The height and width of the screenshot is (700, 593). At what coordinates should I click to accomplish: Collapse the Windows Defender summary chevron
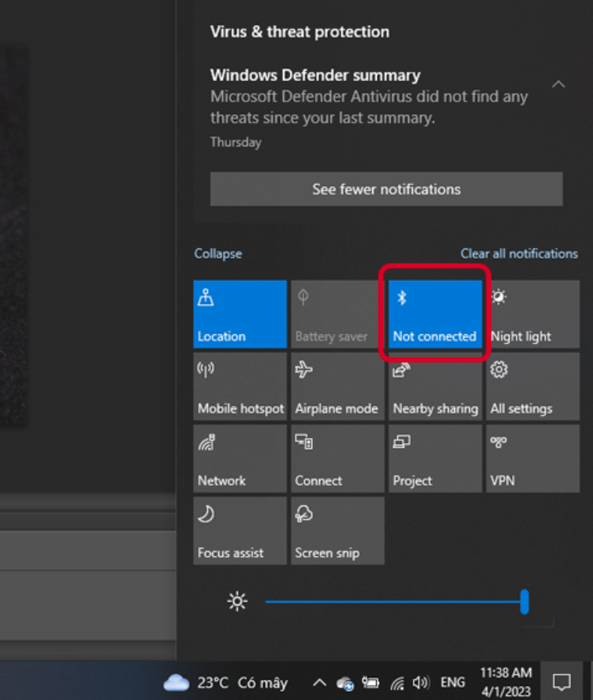point(558,84)
